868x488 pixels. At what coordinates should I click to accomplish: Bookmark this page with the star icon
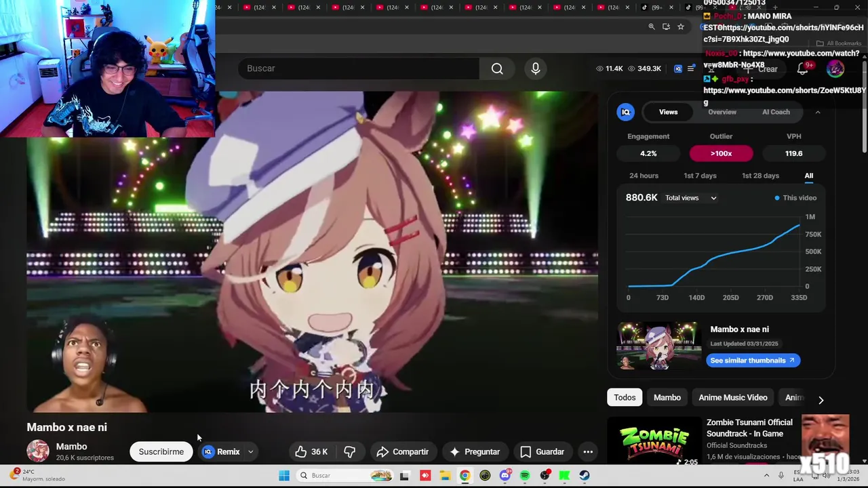tap(681, 26)
